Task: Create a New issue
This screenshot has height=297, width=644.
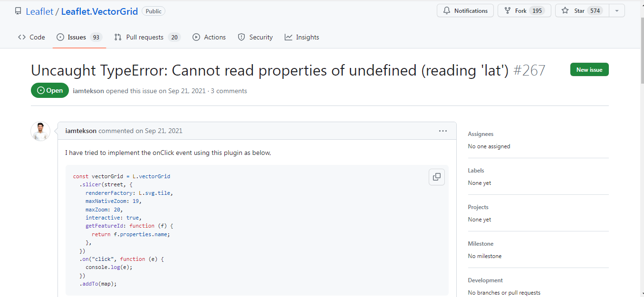Action: click(589, 69)
